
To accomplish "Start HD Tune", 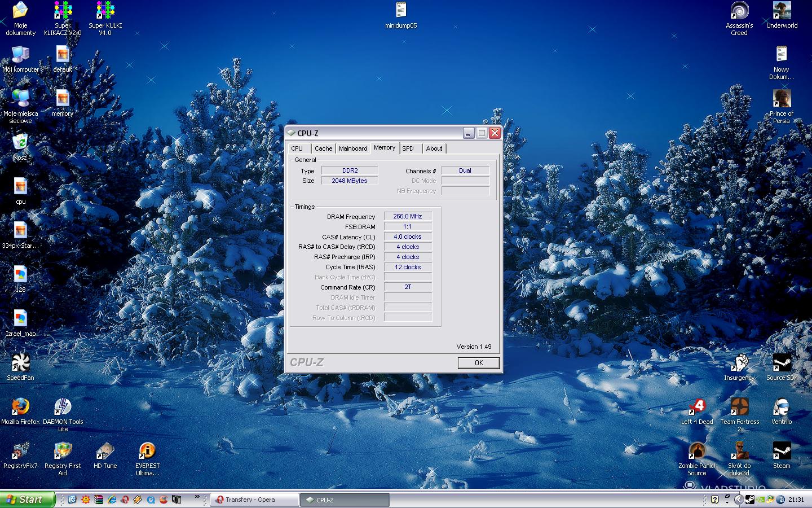I will click(x=105, y=452).
